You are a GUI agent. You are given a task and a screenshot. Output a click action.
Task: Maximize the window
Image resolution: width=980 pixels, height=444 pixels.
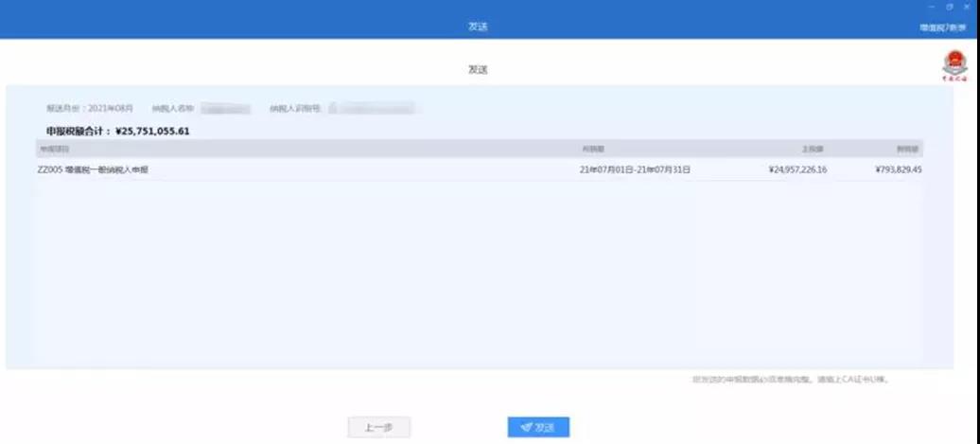tap(950, 7)
